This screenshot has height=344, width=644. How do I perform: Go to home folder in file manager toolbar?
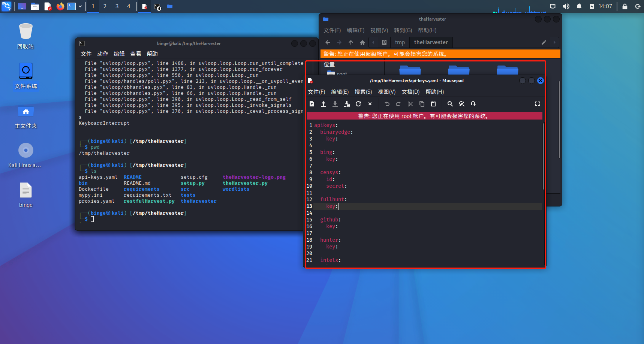coord(362,42)
